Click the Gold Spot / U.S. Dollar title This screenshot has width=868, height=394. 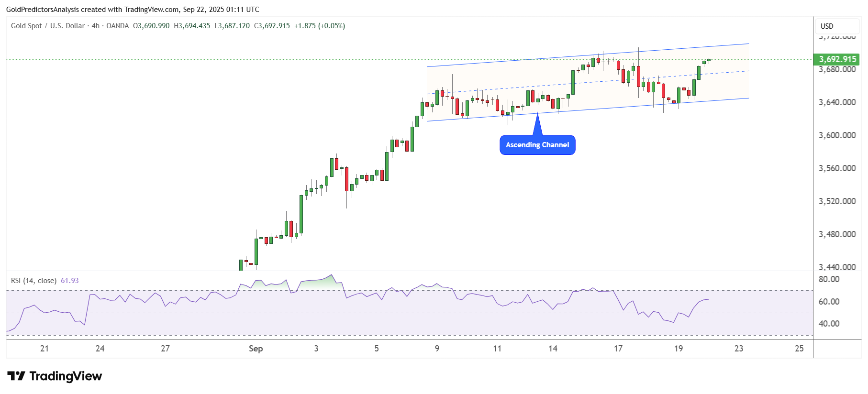pos(48,26)
